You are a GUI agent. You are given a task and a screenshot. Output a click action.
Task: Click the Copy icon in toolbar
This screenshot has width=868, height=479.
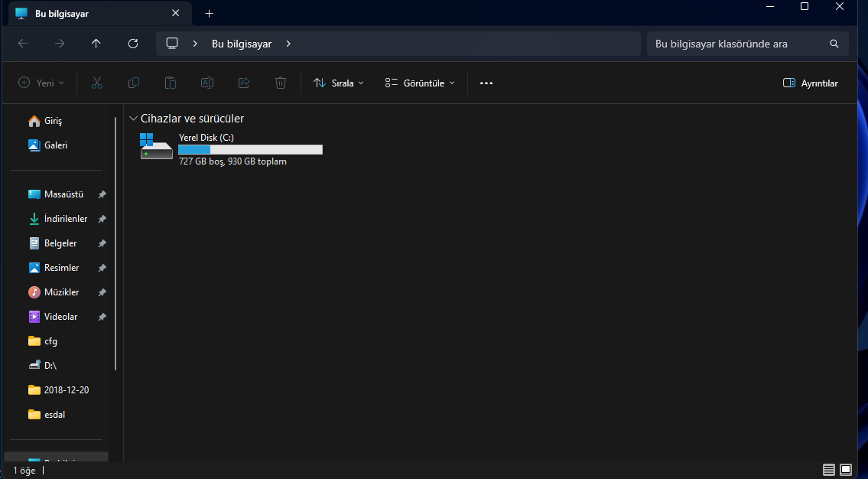pyautogui.click(x=133, y=83)
